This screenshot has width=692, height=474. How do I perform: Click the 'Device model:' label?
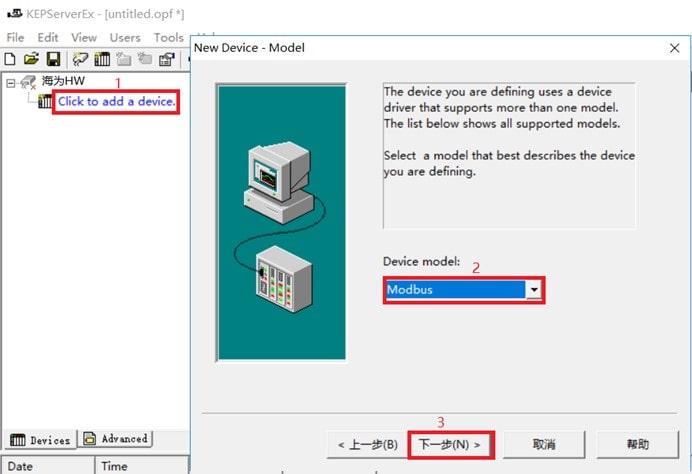pyautogui.click(x=421, y=261)
